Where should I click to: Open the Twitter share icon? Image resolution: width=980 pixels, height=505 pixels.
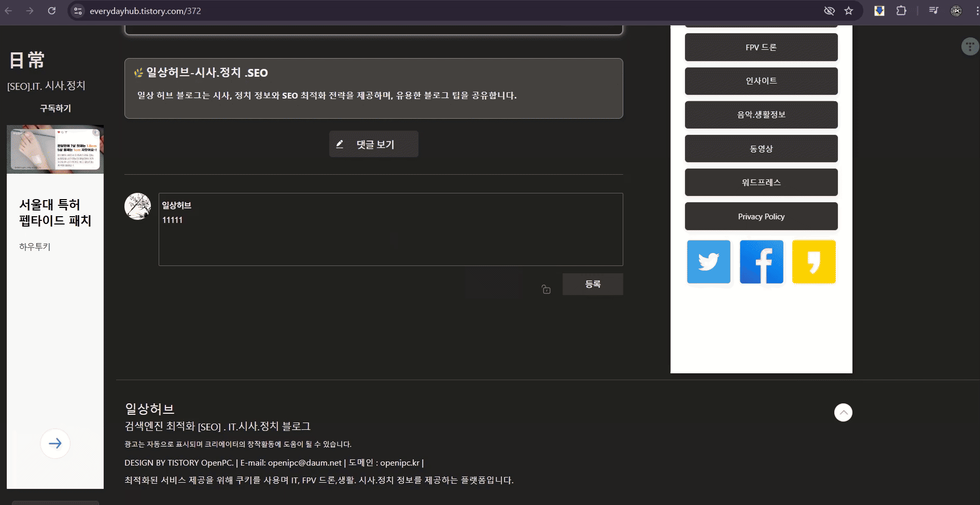coord(708,262)
